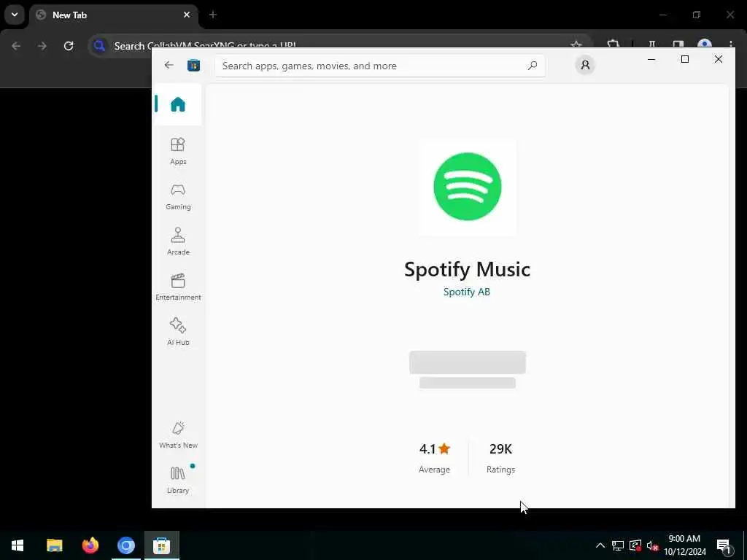Open the Windows Start menu
Viewport: 747px width, 560px height.
[18, 545]
